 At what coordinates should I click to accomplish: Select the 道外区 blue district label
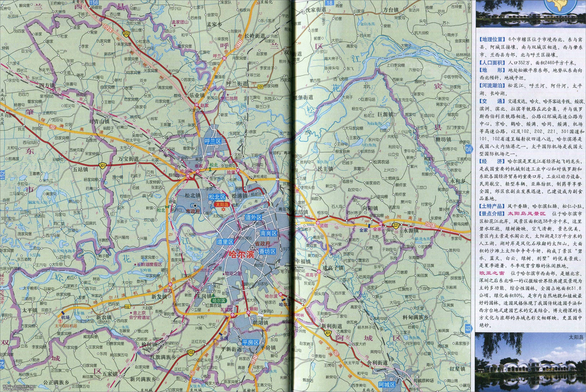tap(253, 218)
